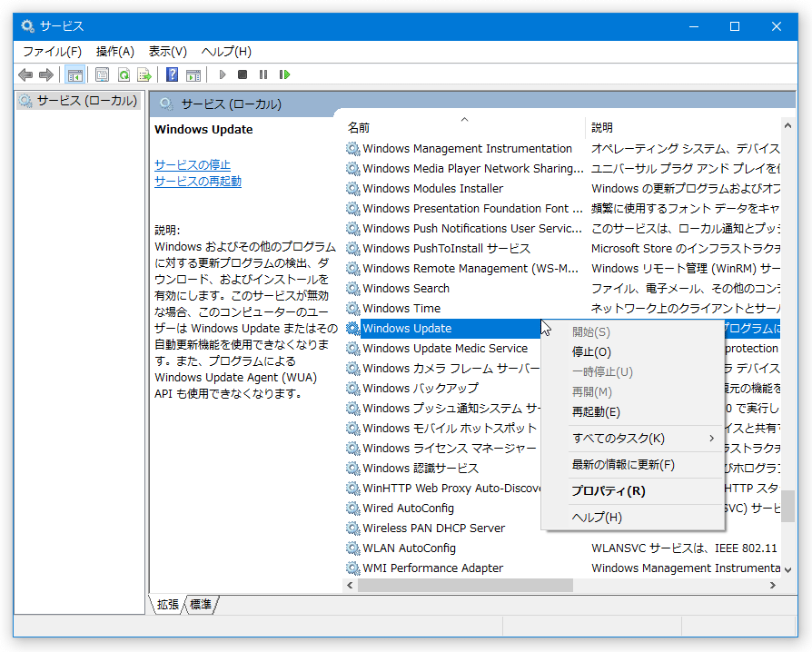Switch to the 拡張 tab
Viewport: 812px width, 652px height.
167,605
